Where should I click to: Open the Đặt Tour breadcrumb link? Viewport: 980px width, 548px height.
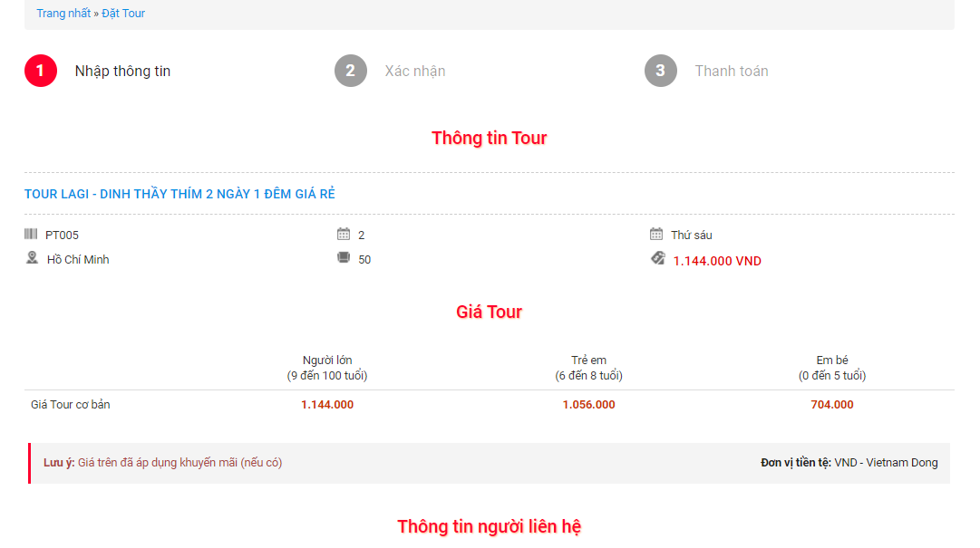(123, 14)
